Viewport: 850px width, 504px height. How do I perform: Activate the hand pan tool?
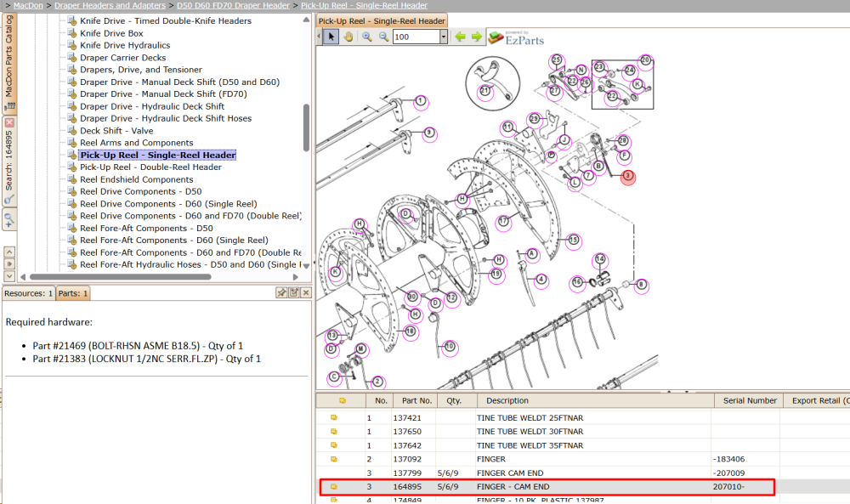348,37
